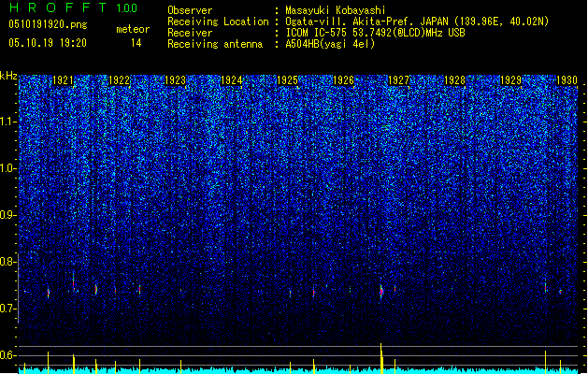Click the meteor count value 14
The height and width of the screenshot is (374, 588).
coord(136,43)
